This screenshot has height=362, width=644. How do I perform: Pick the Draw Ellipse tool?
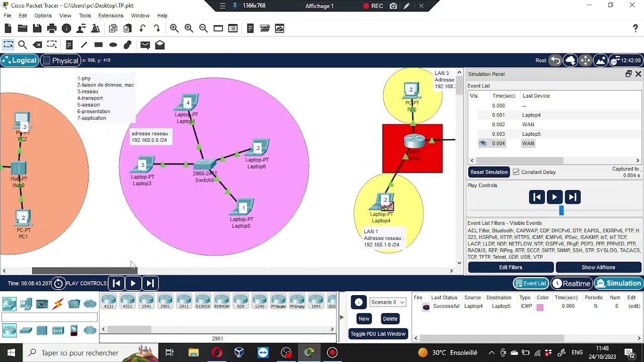[x=113, y=45]
